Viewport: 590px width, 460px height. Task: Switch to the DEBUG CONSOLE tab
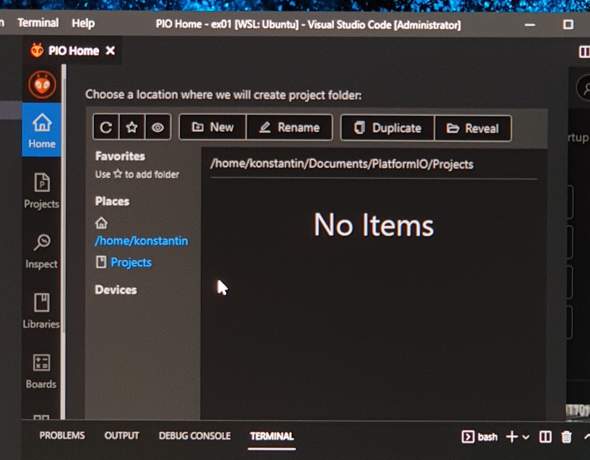pos(195,436)
